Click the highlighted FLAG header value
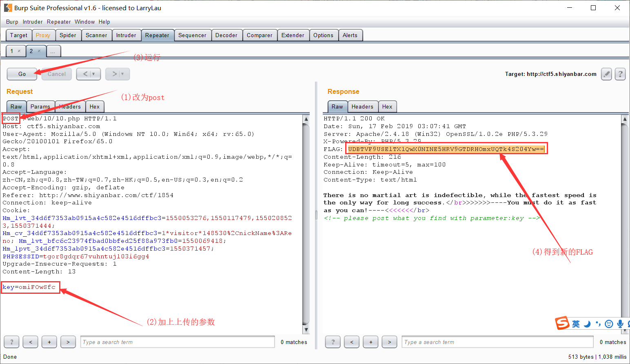The width and height of the screenshot is (630, 364). pos(446,149)
